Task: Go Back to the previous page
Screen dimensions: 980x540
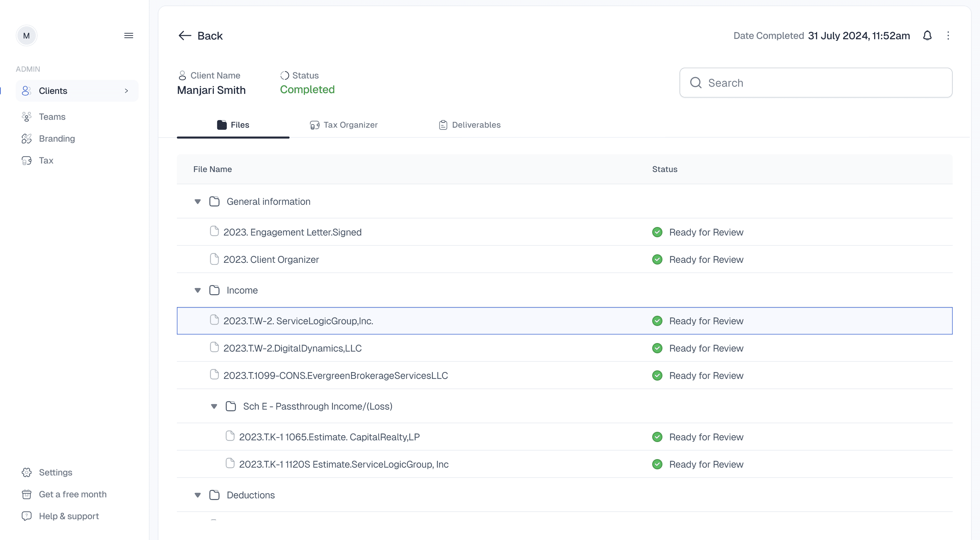Action: coord(200,35)
